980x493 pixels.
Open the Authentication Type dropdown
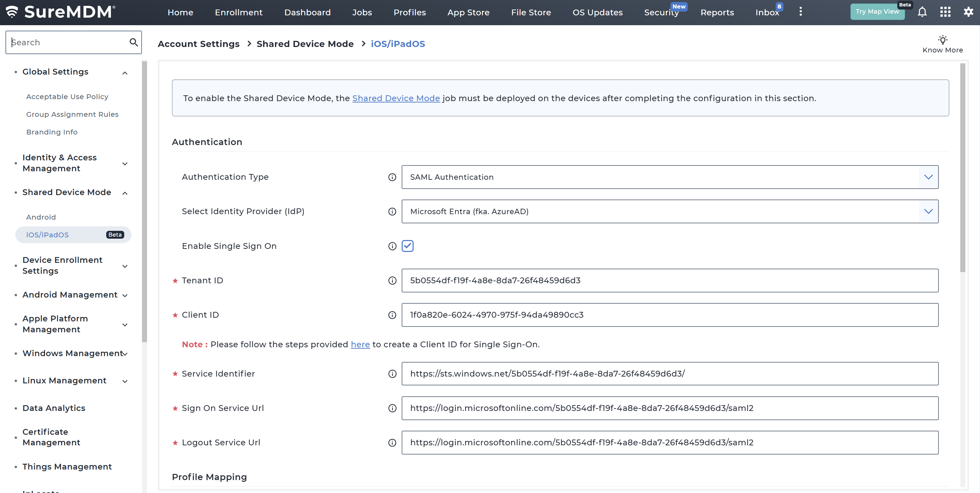click(x=928, y=177)
